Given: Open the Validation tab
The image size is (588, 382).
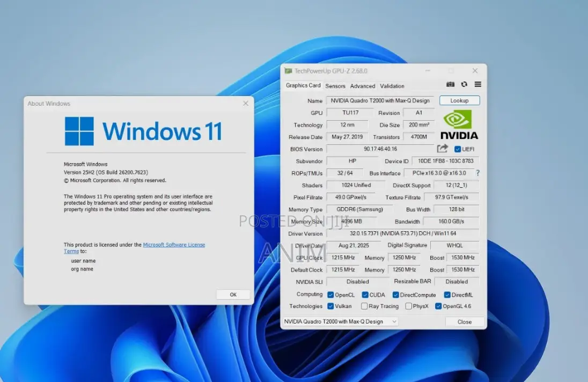Looking at the screenshot, I should click(392, 86).
